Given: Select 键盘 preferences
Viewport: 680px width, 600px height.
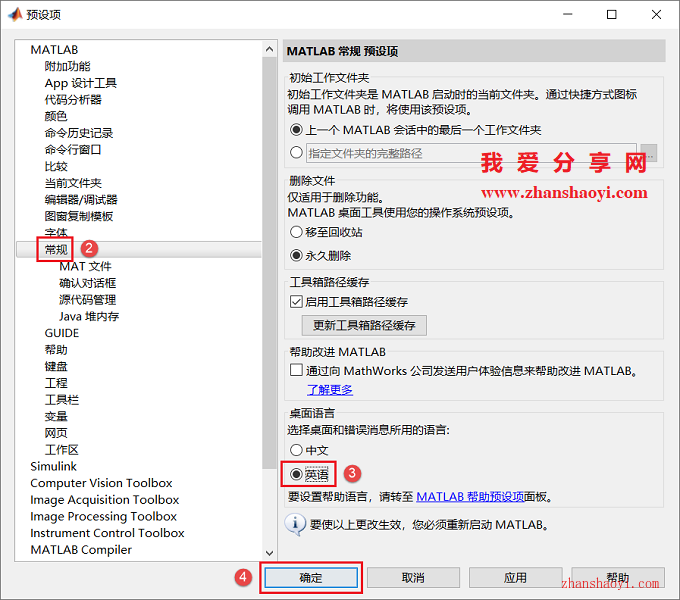Looking at the screenshot, I should tap(56, 366).
